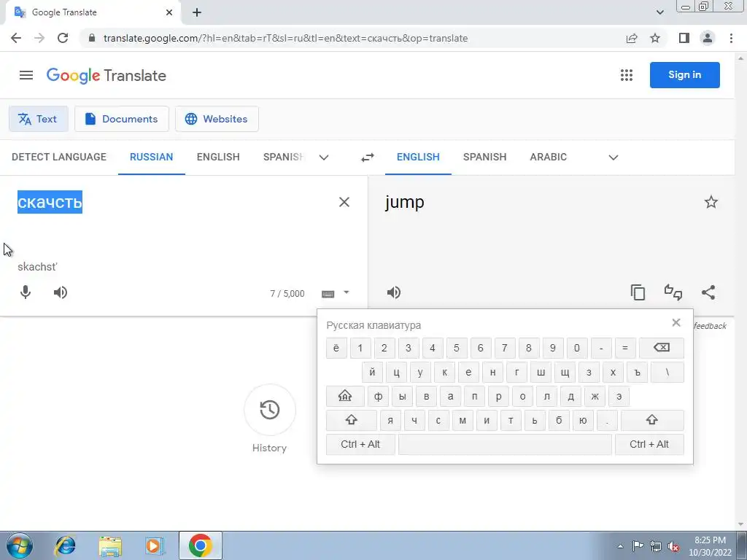Open input tools dropdown arrow
Screen dimensions: 747x560
click(347, 292)
